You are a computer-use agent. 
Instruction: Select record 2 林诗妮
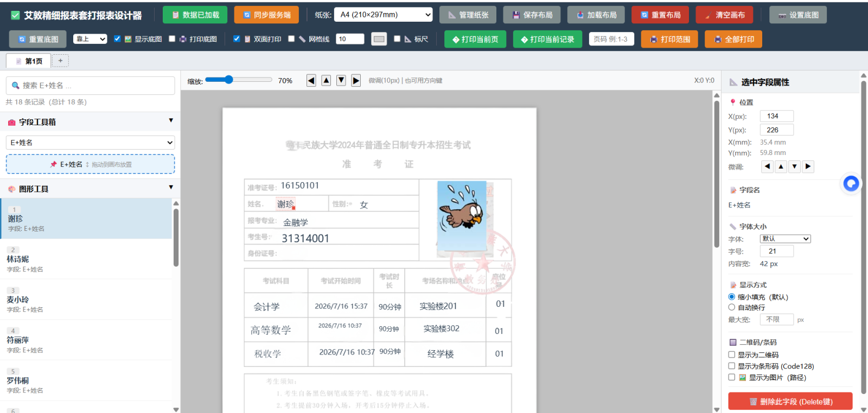(x=86, y=260)
